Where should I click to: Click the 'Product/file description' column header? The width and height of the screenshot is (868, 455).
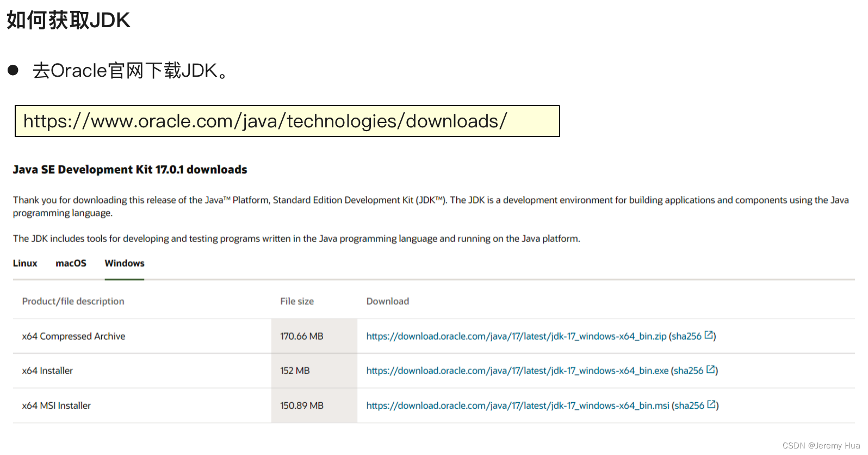pos(73,302)
